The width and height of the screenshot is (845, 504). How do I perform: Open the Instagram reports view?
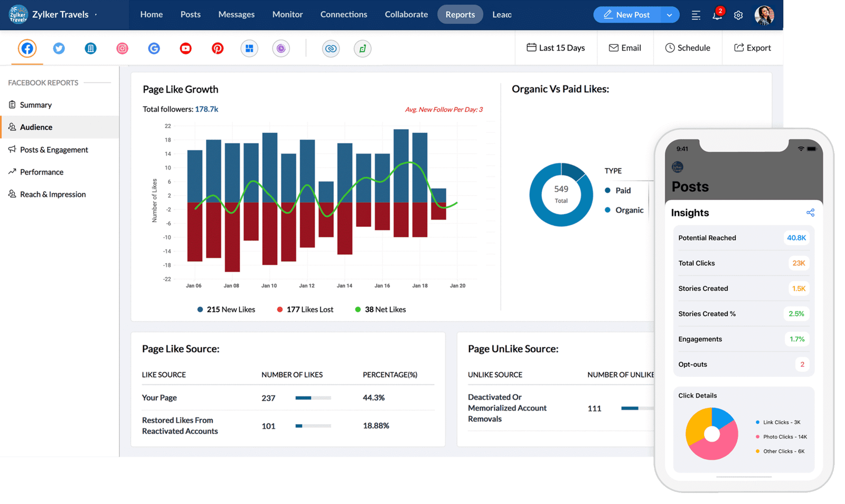[x=122, y=48]
